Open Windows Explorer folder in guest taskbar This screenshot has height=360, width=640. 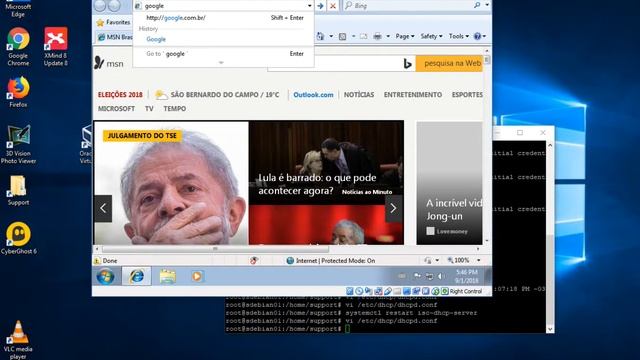click(167, 276)
